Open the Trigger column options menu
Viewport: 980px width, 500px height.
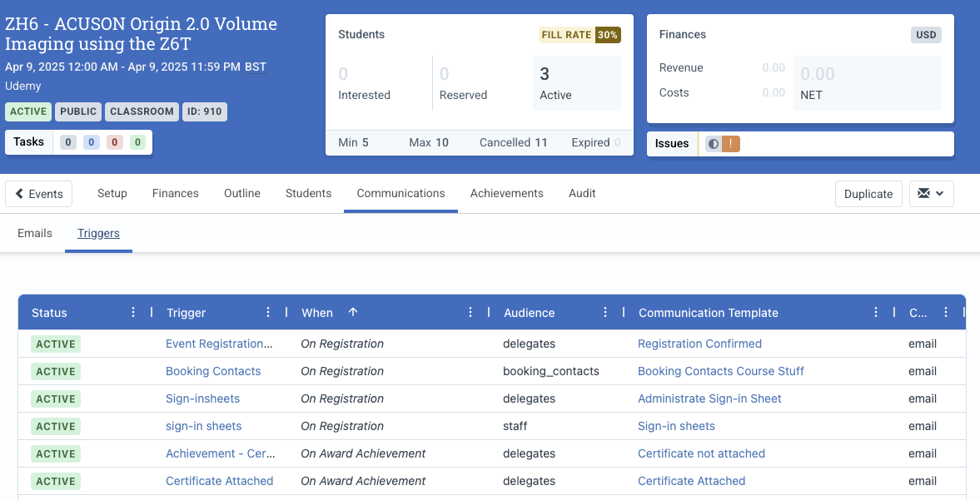(267, 312)
